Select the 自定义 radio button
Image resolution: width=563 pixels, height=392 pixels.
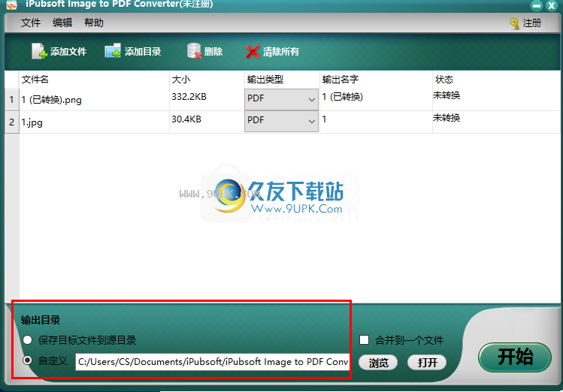pos(28,360)
